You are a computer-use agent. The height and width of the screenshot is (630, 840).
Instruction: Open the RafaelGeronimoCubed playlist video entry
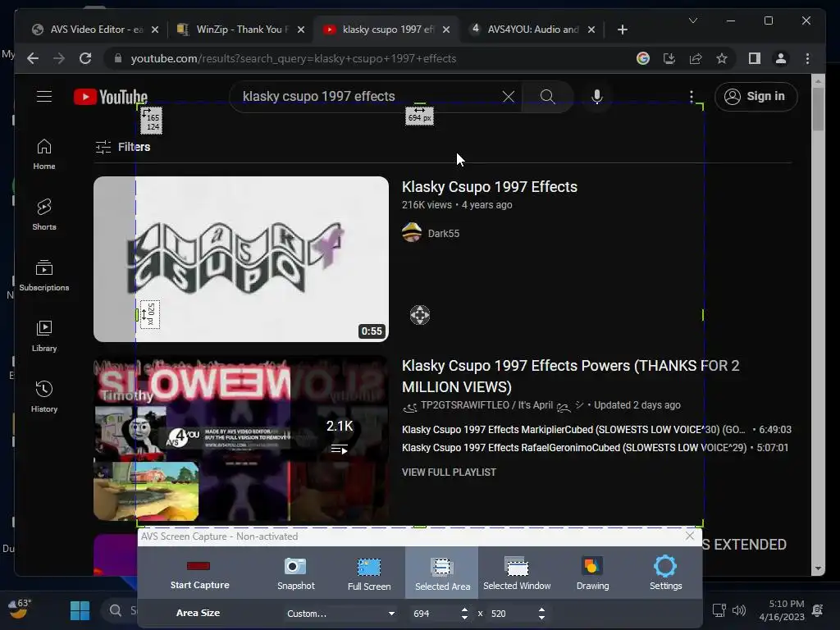[x=595, y=448]
